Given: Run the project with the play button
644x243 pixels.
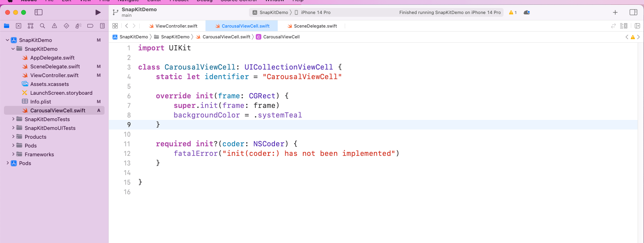Looking at the screenshot, I should 98,12.
